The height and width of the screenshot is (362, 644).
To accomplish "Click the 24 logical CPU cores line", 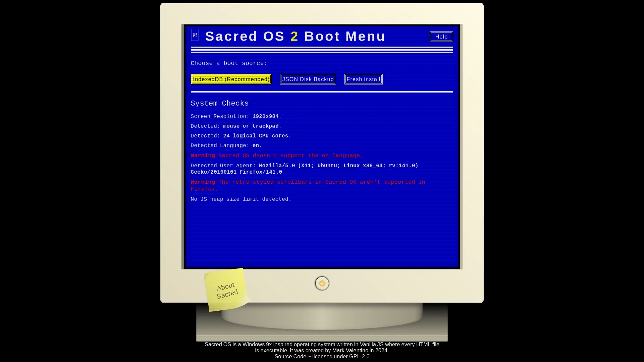I will (x=241, y=136).
